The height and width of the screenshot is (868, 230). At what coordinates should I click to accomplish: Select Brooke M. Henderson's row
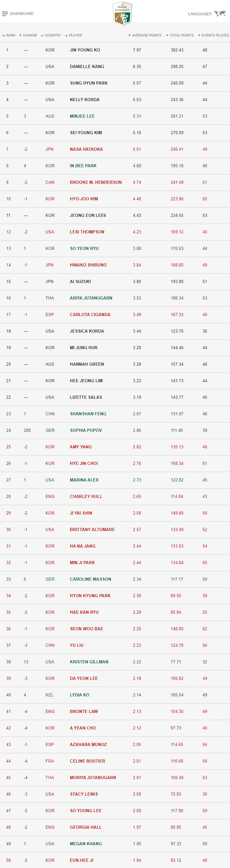coord(115,182)
